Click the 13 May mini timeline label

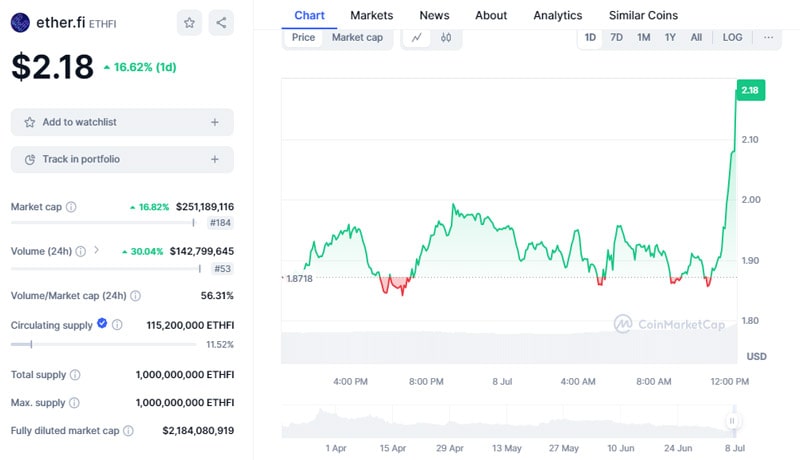(x=506, y=448)
